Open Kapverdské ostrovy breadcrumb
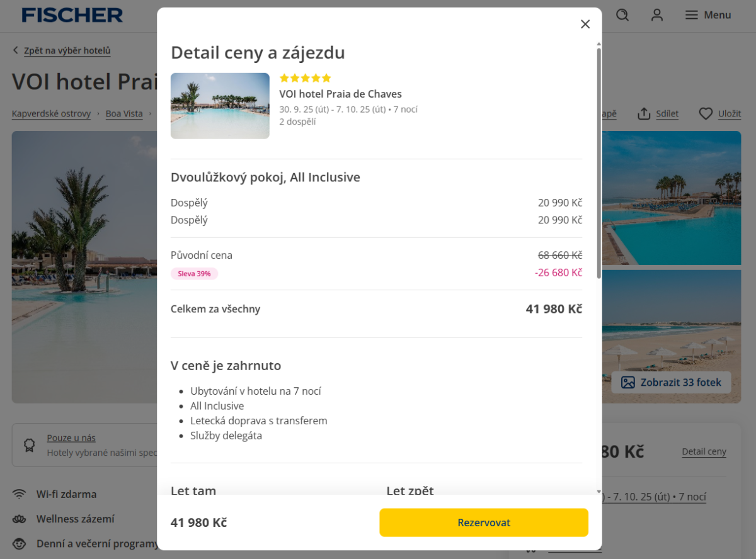This screenshot has height=559, width=756. pos(51,114)
